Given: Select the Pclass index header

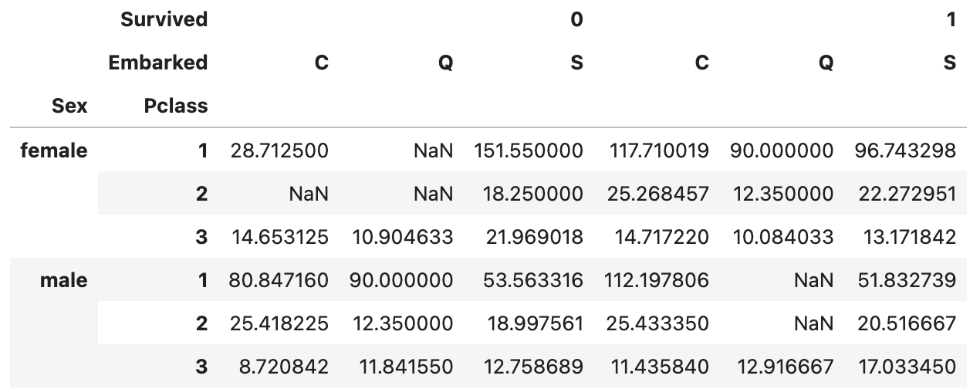Looking at the screenshot, I should pos(175,106).
